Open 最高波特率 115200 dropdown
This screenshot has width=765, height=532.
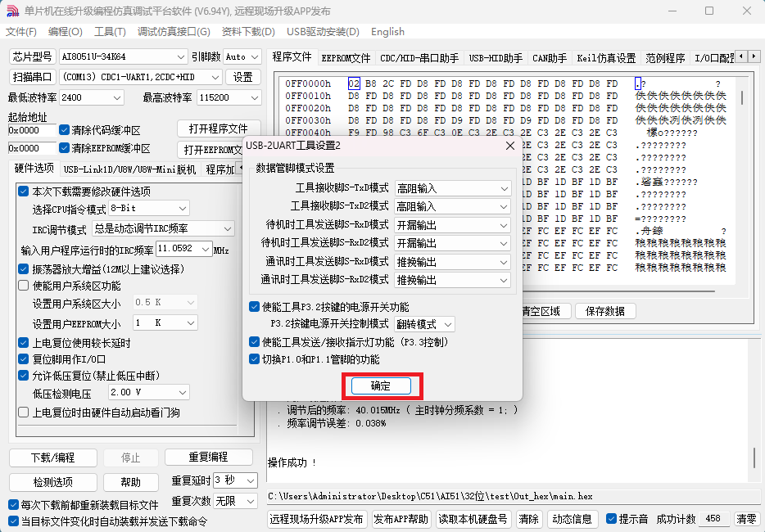click(229, 97)
